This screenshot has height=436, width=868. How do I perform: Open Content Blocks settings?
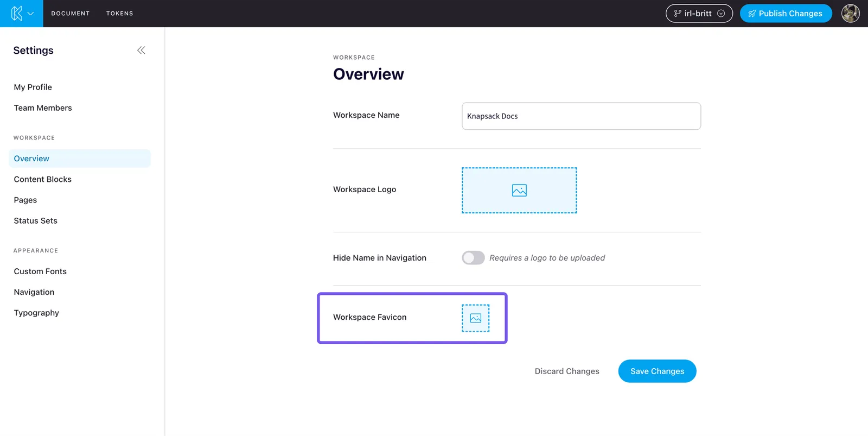(x=43, y=179)
